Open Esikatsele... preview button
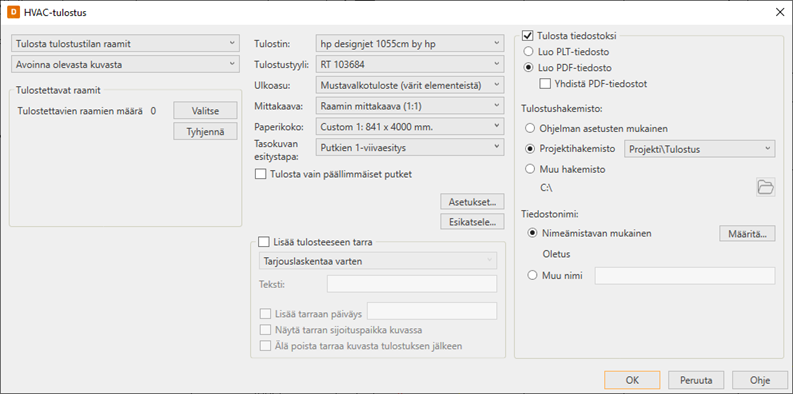Screen dimensions: 793x394 pyautogui.click(x=472, y=222)
